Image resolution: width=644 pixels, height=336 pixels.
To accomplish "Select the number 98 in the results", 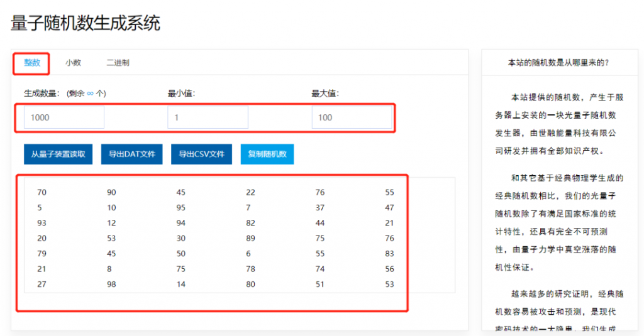I will (111, 284).
